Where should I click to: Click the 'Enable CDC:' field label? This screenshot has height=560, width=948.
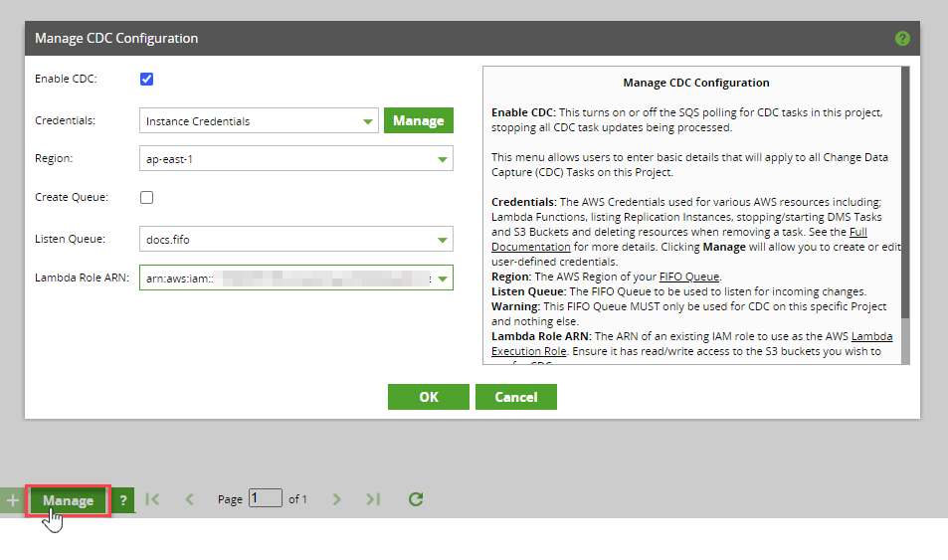[66, 80]
